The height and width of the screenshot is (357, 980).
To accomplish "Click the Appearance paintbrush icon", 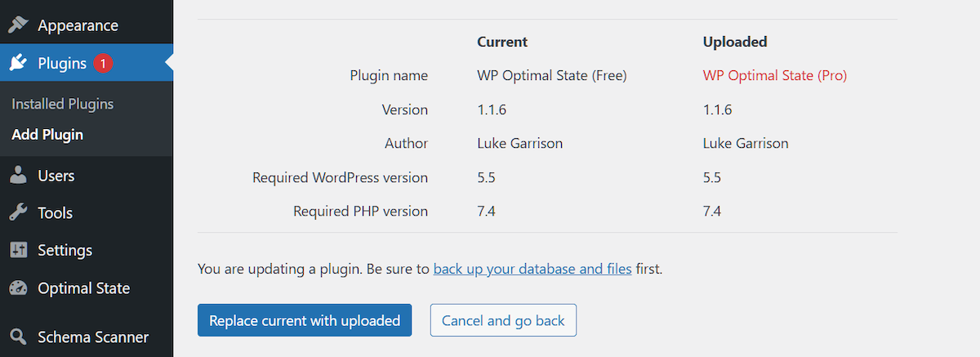I will (18, 25).
